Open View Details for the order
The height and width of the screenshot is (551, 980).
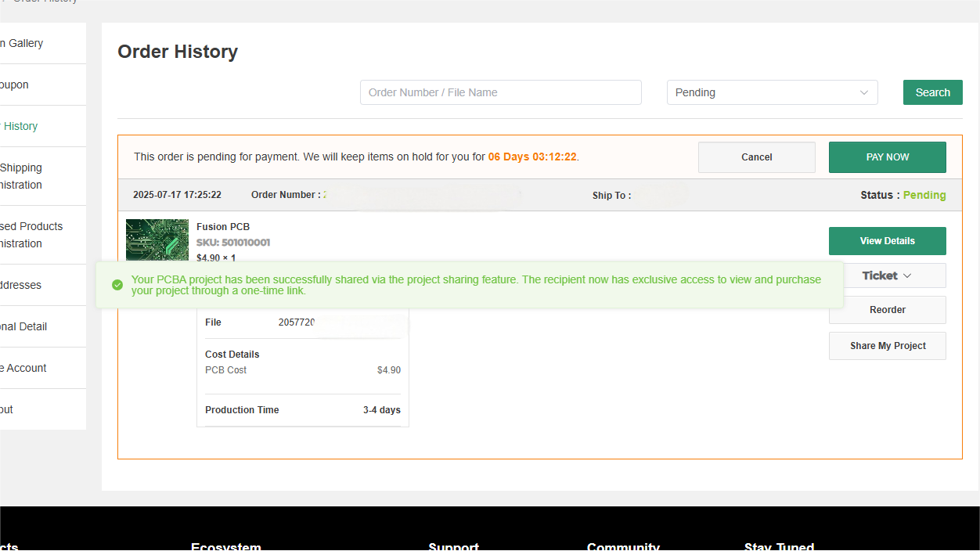(x=887, y=241)
